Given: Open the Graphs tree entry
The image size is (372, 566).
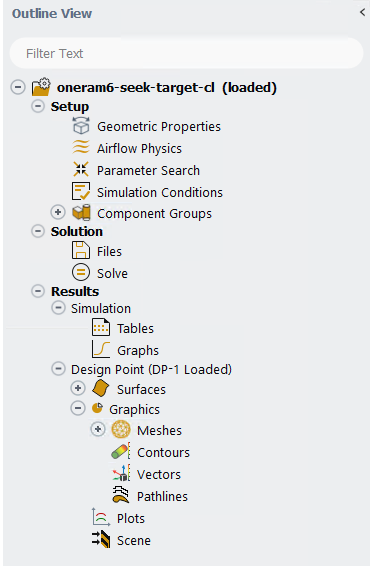Looking at the screenshot, I should click(138, 351).
